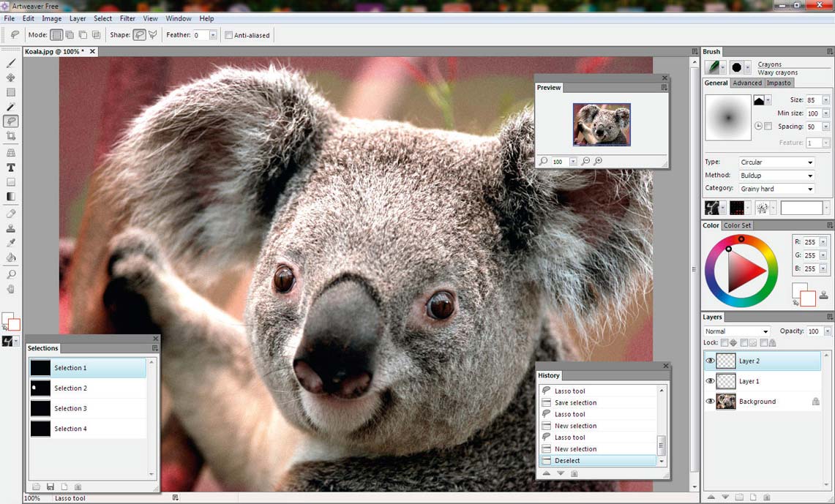Click Save selection step in History
The image size is (835, 504).
tap(599, 402)
